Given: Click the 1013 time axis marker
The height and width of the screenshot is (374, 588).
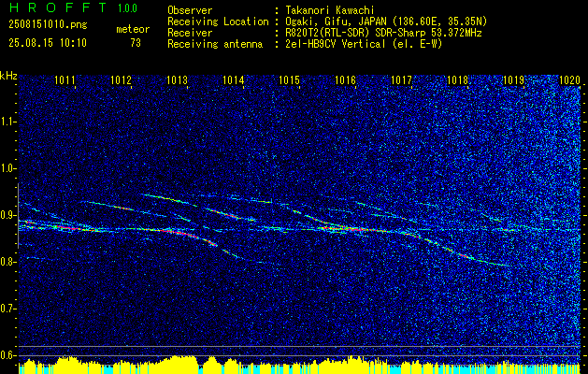Looking at the screenshot, I should click(x=177, y=79).
